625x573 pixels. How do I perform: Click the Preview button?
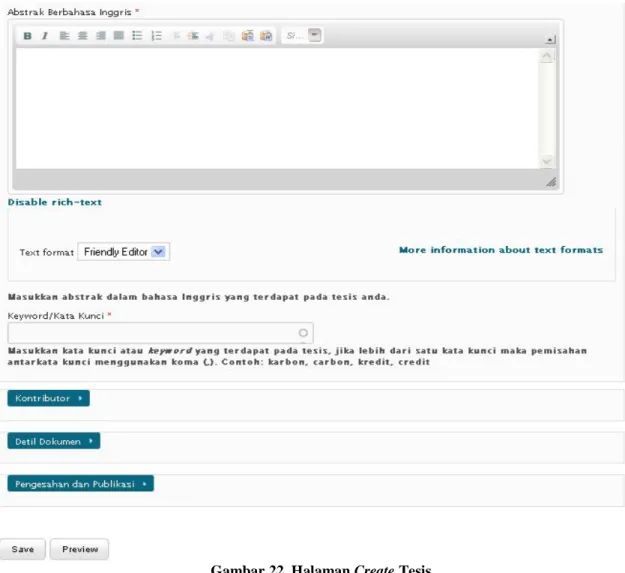click(x=80, y=549)
